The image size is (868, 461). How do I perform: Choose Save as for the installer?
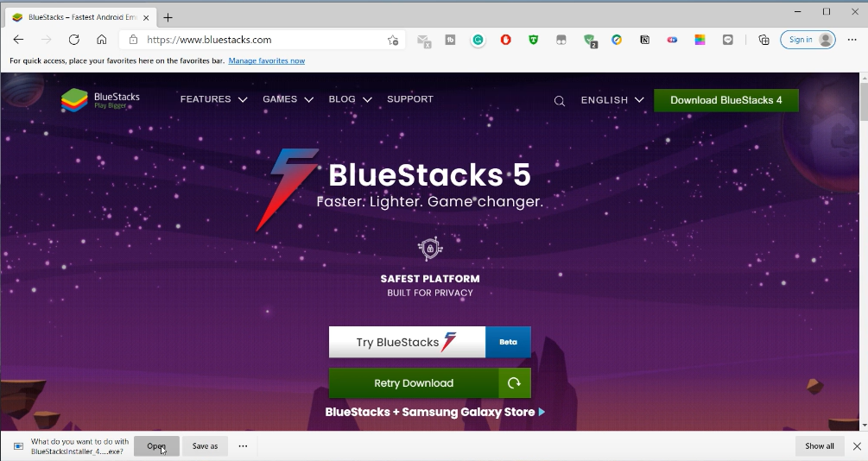point(205,446)
